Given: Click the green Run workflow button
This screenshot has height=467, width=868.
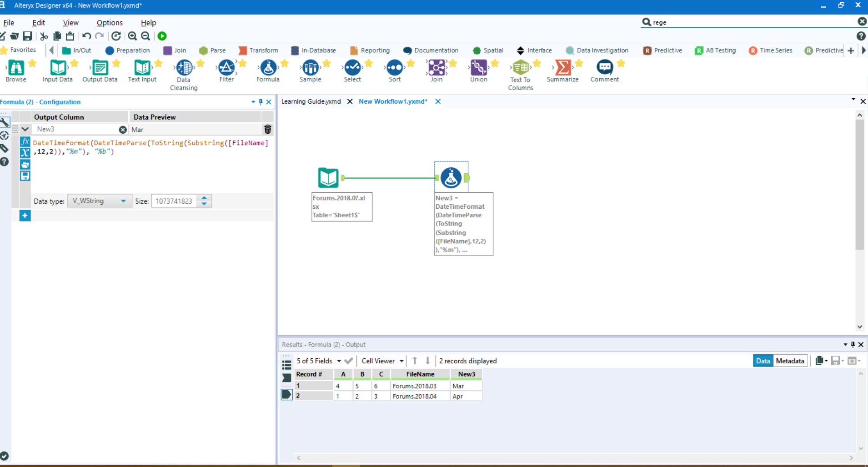Looking at the screenshot, I should click(x=162, y=36).
